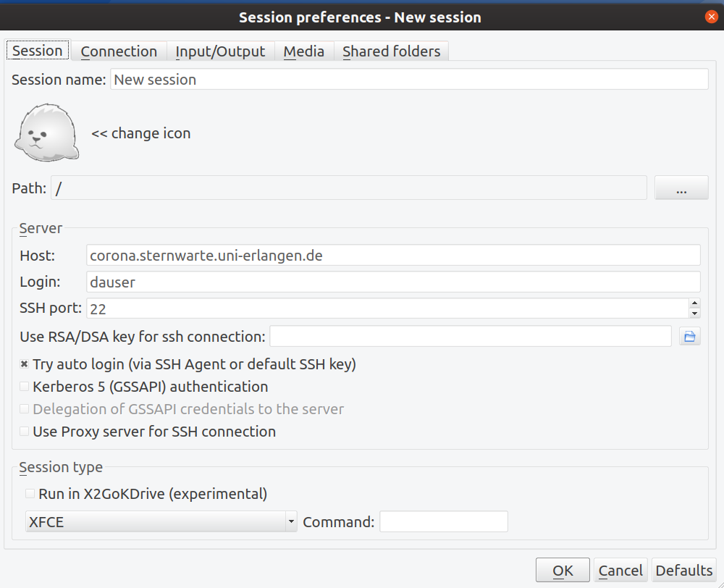Open the XFCE session type dropdown
The height and width of the screenshot is (588, 724).
[x=161, y=522]
